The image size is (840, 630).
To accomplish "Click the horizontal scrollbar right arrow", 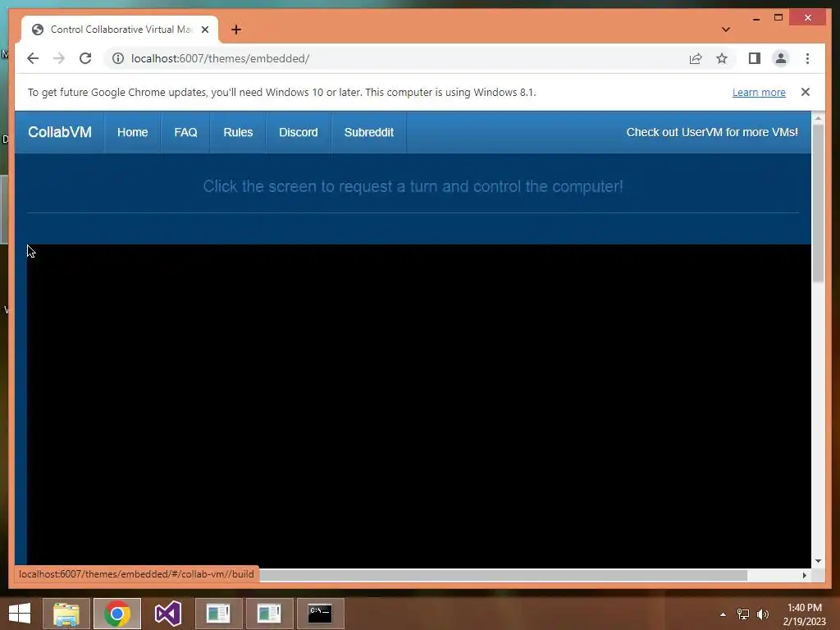I will [x=804, y=575].
